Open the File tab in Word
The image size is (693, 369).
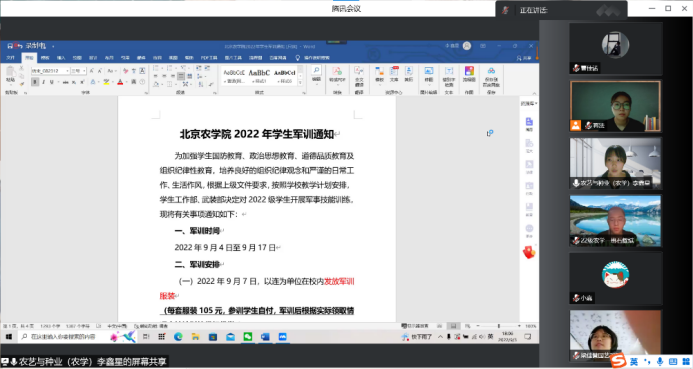click(10, 58)
